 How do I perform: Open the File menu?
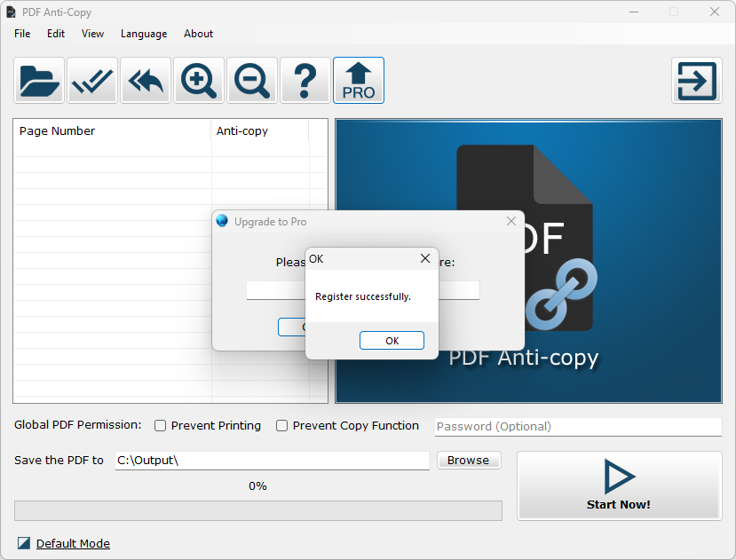pos(22,34)
